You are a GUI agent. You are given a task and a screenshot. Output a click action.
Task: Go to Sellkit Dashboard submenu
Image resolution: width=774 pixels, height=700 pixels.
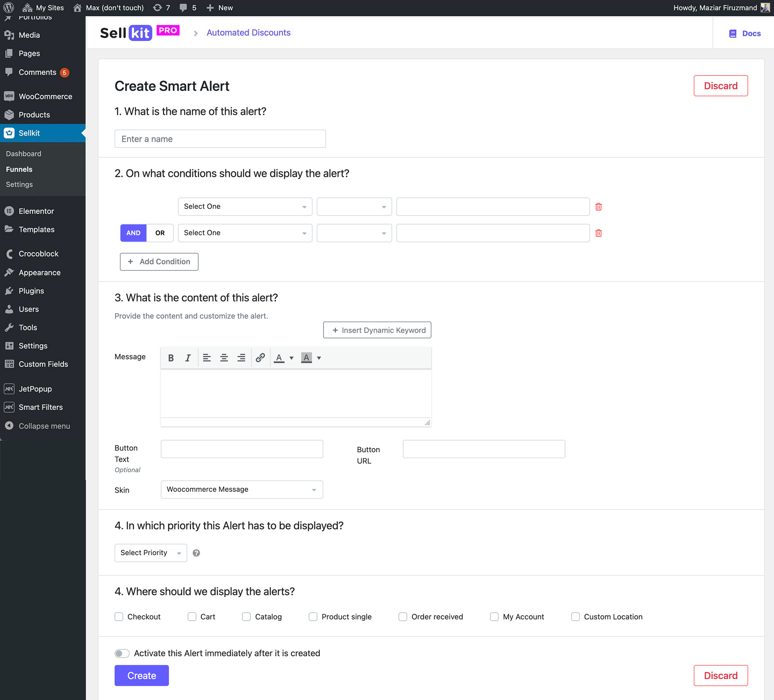pos(24,154)
